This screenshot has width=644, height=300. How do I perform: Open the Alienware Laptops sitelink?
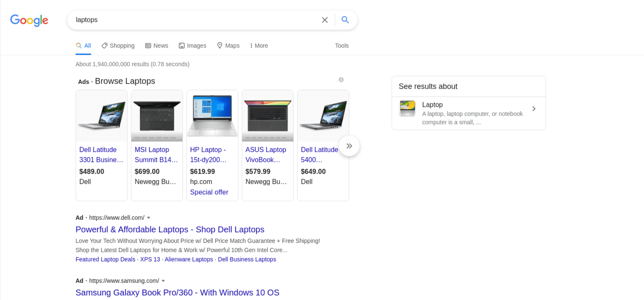(189, 259)
